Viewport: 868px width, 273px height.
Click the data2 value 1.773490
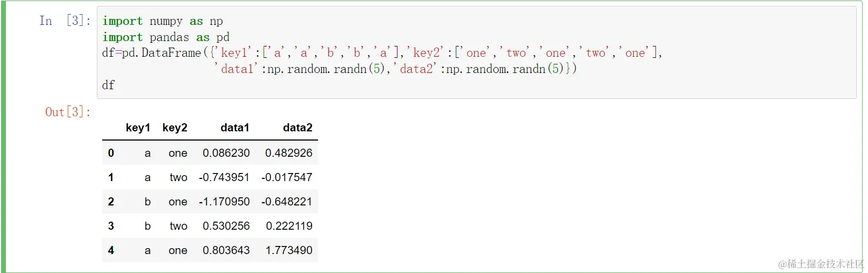tap(289, 250)
